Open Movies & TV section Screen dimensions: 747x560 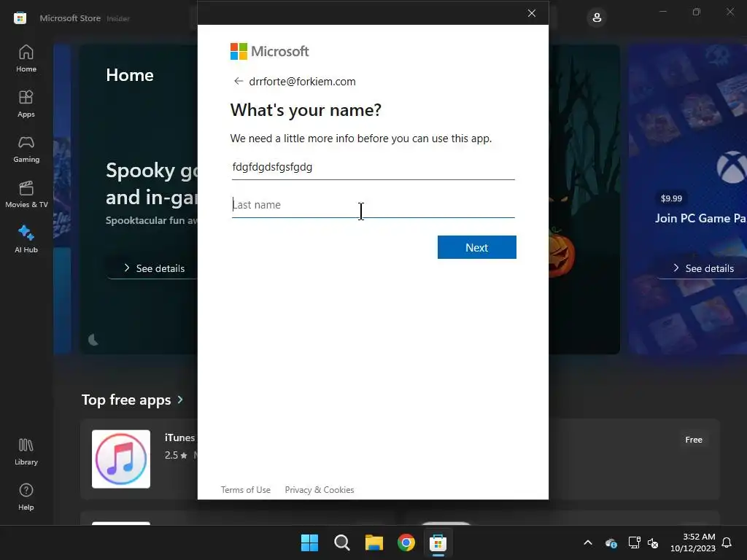click(26, 194)
